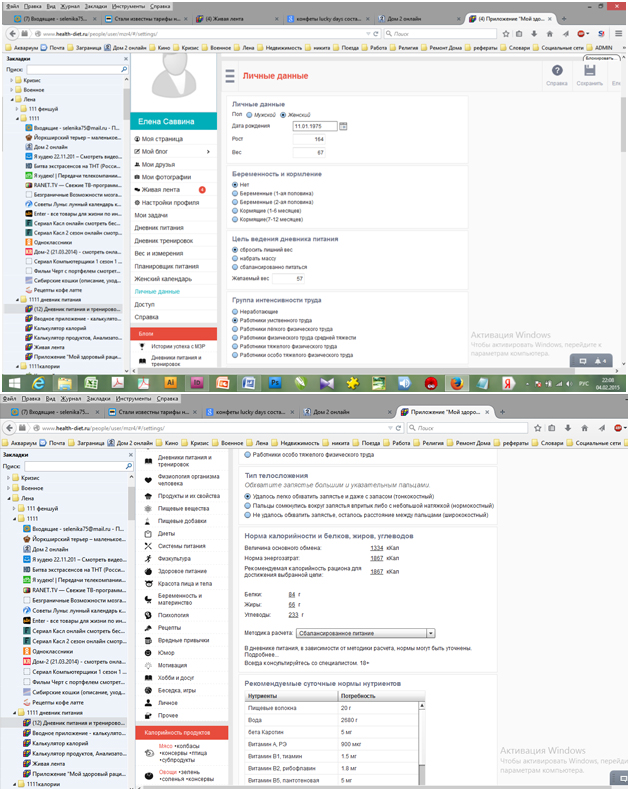This screenshot has height=789, width=628.
Task: Click the hamburger menu icon beside Личные данные heading
Action: [x=229, y=76]
